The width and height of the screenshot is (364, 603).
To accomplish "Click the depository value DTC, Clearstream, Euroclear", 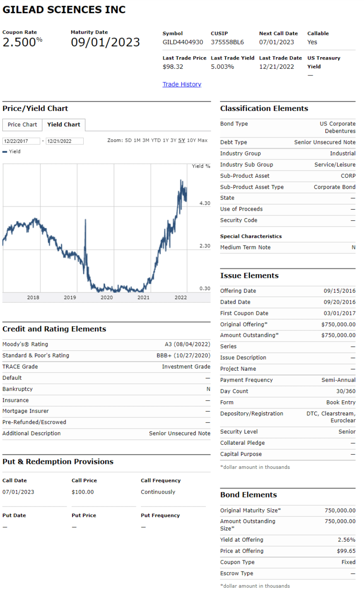I will tap(331, 417).
